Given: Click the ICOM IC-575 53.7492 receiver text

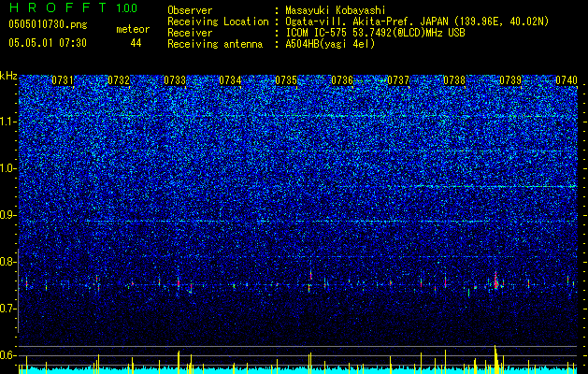Looking at the screenshot, I should [x=375, y=33].
